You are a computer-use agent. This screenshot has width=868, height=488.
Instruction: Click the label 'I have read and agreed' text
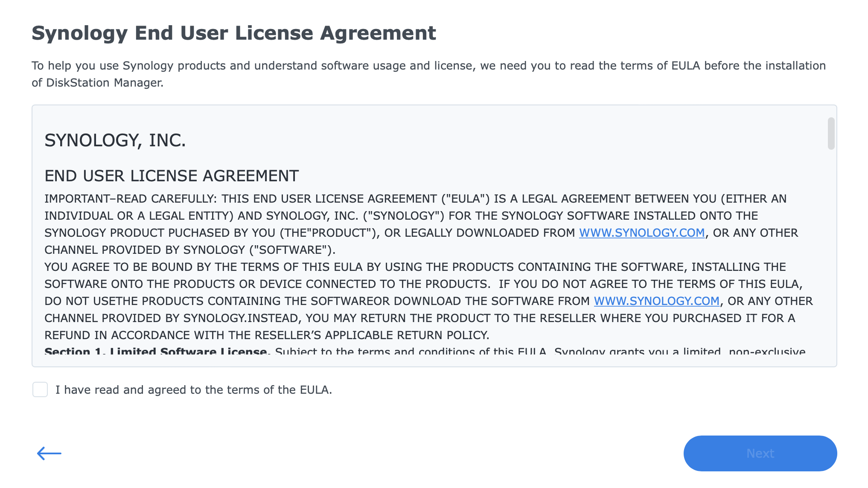pos(193,390)
